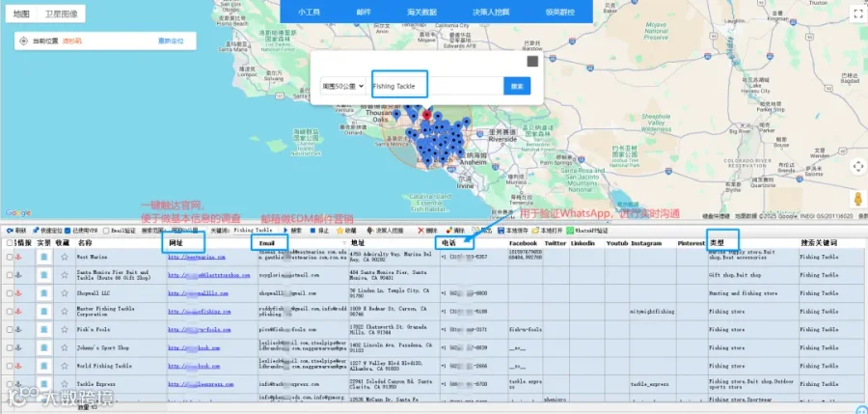Click building icon in Fish'n Fools row

point(44,330)
